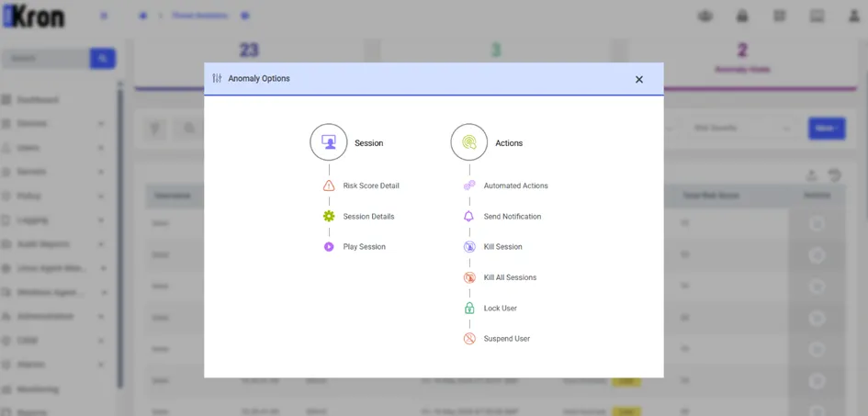
Task: Focus the sidebar Search input field
Action: 47,58
